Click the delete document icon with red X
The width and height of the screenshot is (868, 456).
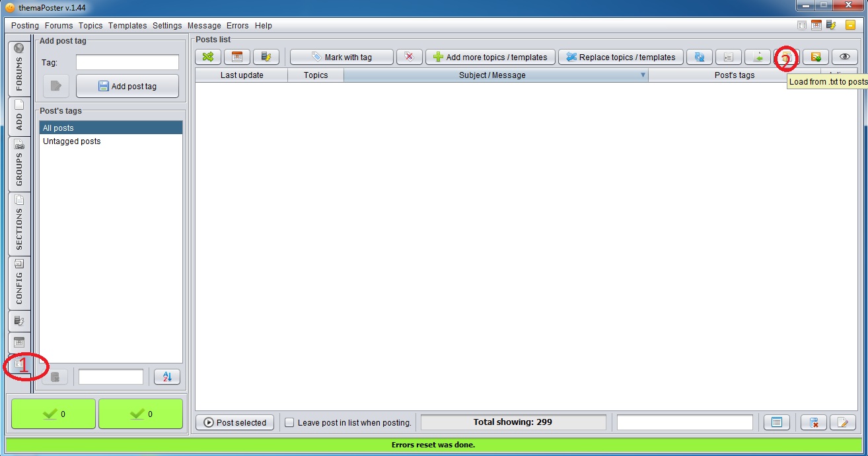pyautogui.click(x=814, y=422)
